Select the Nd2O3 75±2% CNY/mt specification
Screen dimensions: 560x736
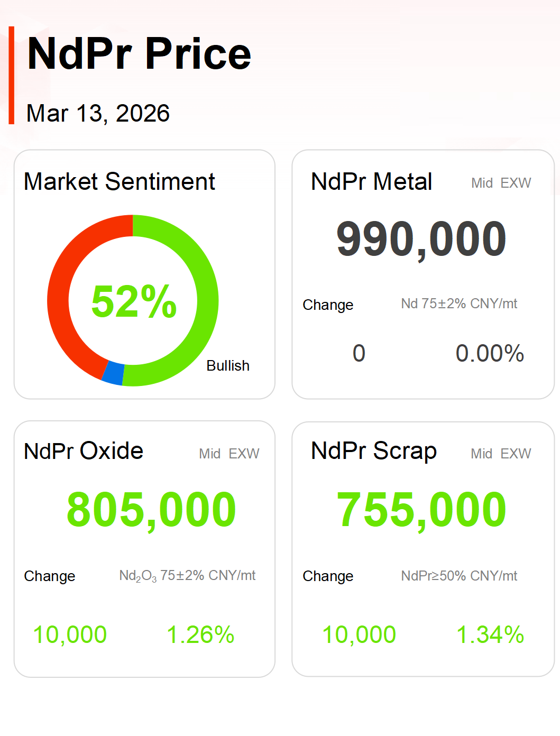pyautogui.click(x=187, y=576)
